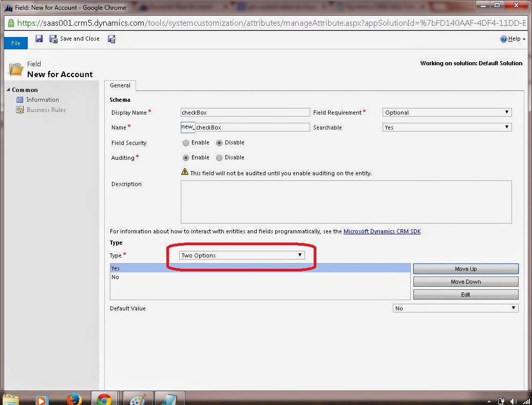532x405 pixels.
Task: Click the Move Up button
Action: (465, 269)
